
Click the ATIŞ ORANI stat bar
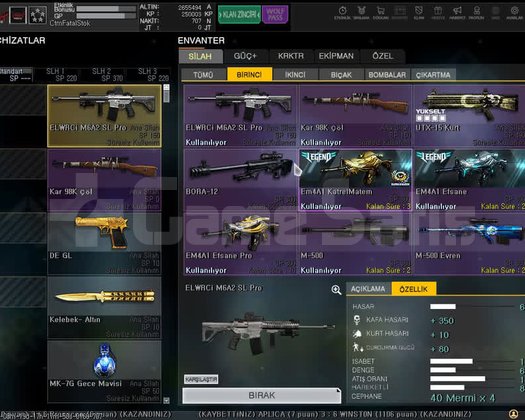click(472, 379)
